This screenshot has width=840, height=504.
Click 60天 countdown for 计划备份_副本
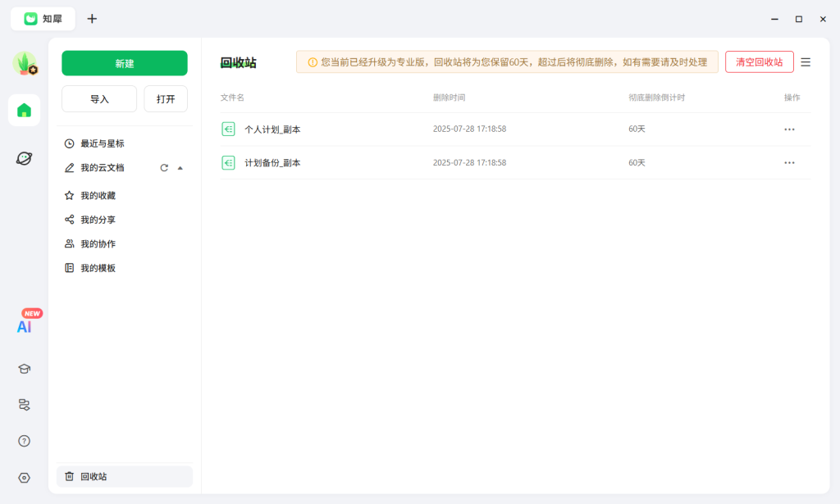pyautogui.click(x=637, y=162)
